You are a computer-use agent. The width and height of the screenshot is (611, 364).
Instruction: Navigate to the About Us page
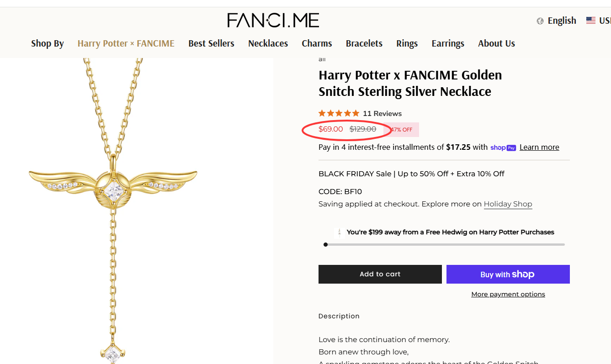(x=496, y=43)
